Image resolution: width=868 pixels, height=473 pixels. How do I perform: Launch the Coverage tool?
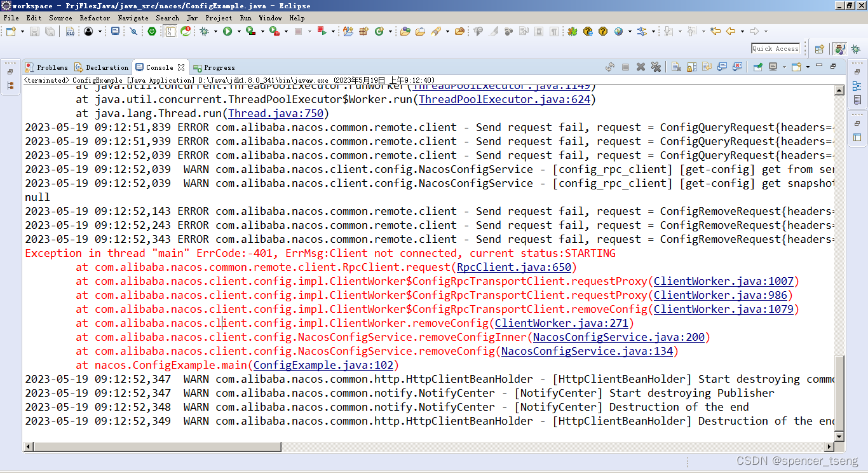point(250,31)
